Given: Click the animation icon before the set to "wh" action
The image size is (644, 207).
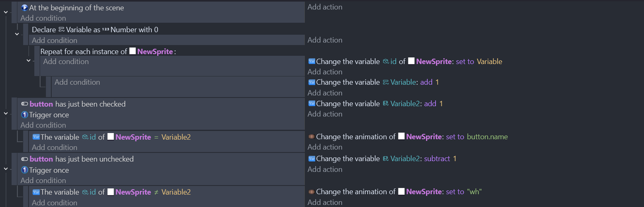Looking at the screenshot, I should coord(311,192).
